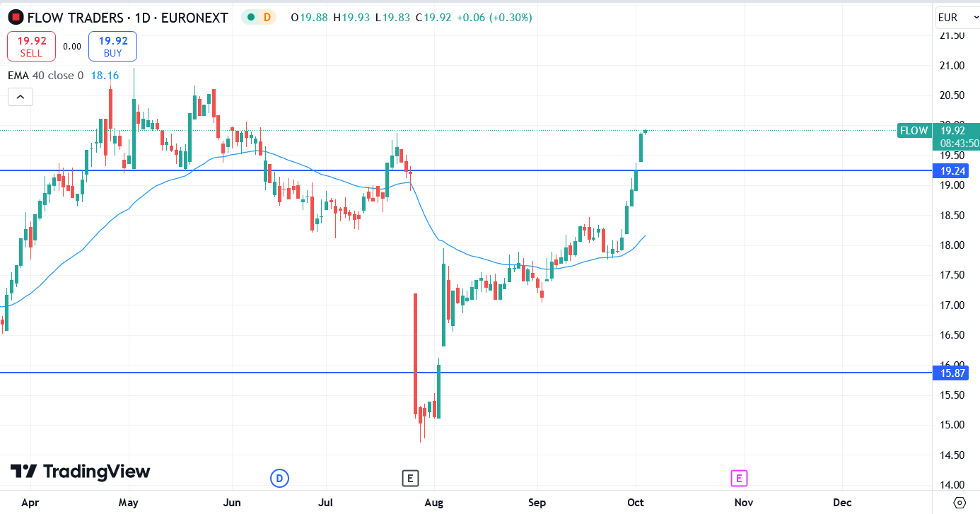Click the 17.00 price axis label

coord(952,305)
